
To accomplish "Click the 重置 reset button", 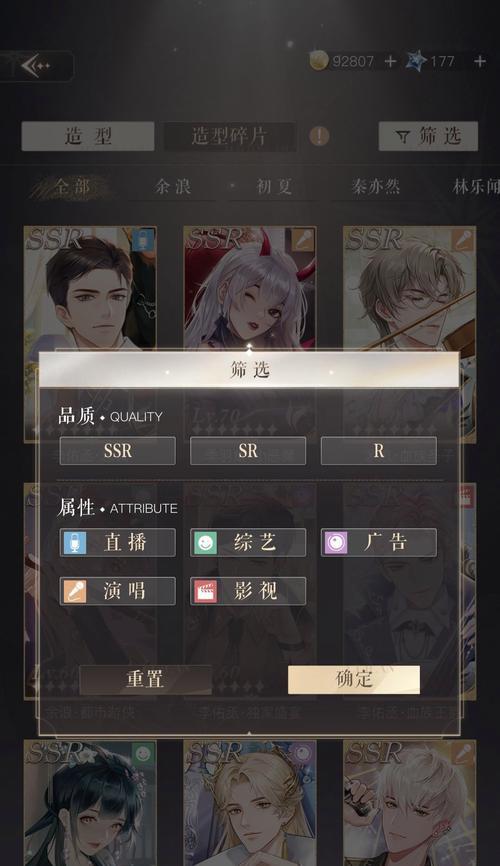I will [145, 679].
